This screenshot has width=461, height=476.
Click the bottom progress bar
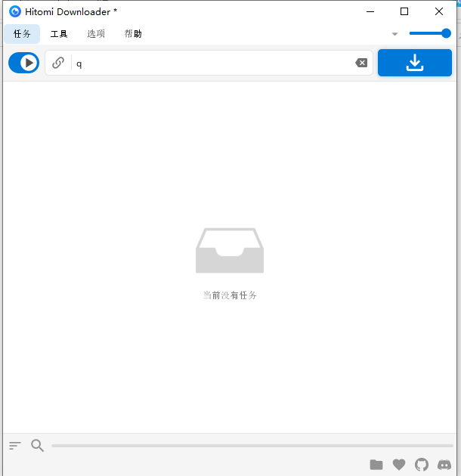[x=252, y=446]
